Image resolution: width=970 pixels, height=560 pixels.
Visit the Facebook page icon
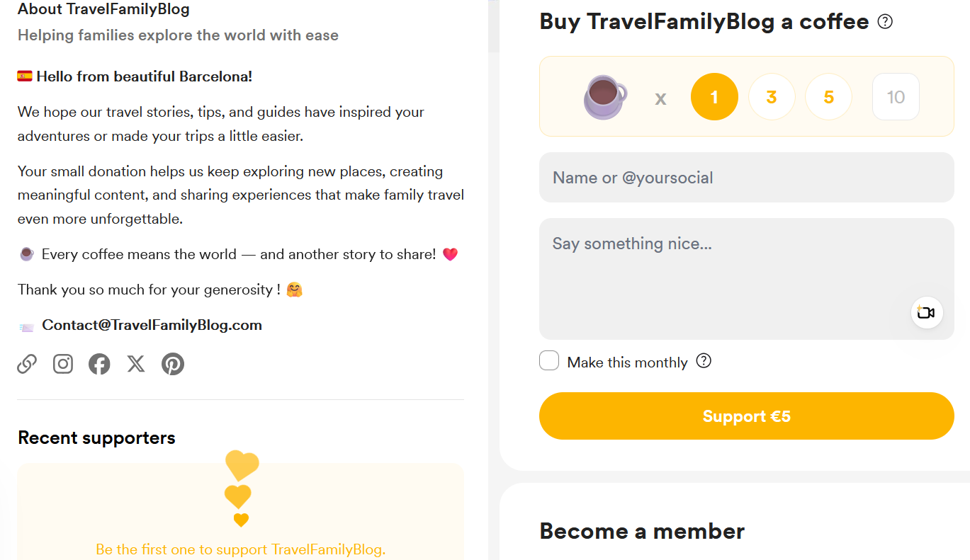[x=99, y=364]
